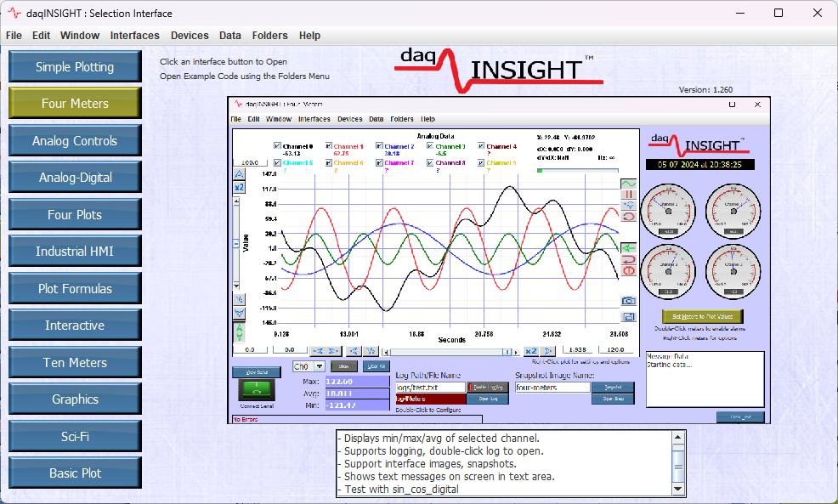Click the "Open Example Code using the Folders Menu" text
Screen dimensions: 838x504
(245, 76)
